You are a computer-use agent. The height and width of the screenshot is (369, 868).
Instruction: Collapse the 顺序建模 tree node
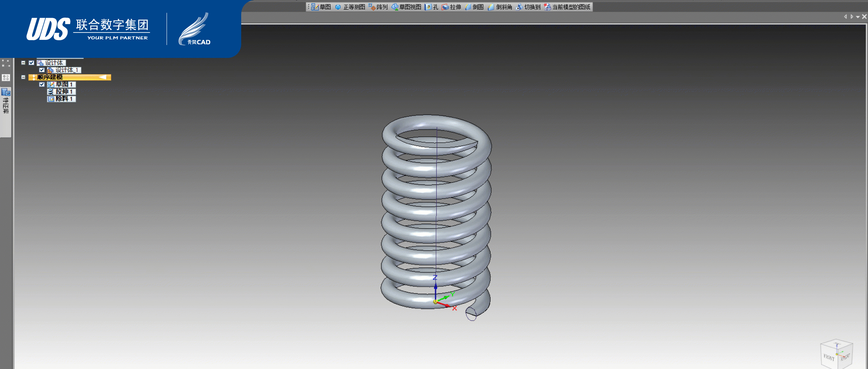(x=23, y=77)
